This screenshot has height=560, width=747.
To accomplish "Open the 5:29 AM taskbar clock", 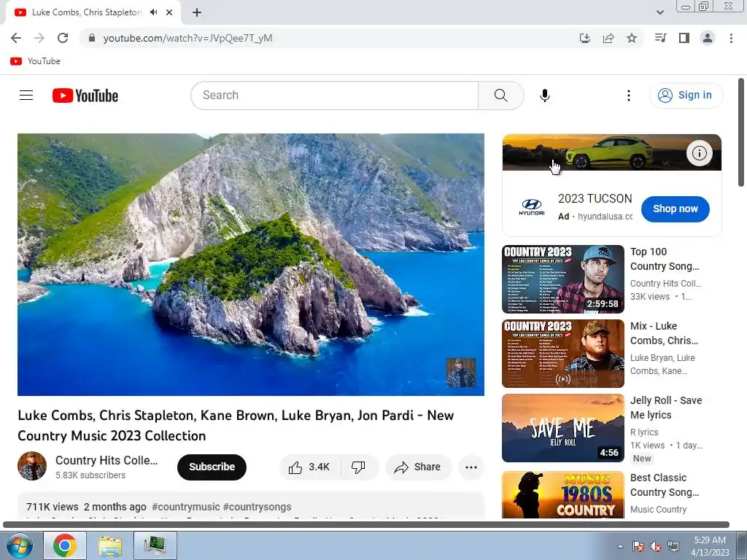I will [710, 546].
